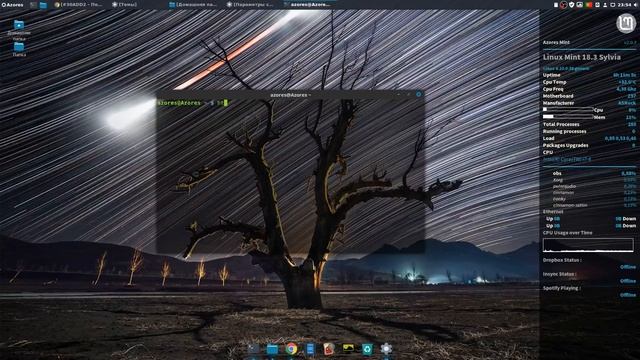
Task: Click the Ethernet label in Conky
Action: click(553, 212)
